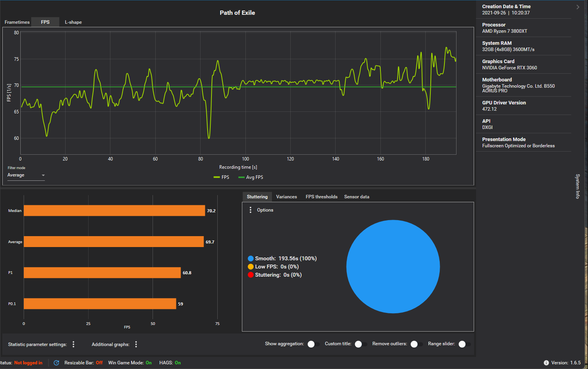This screenshot has height=369, width=588.
Task: Click the P1 bar in chart
Action: point(102,273)
